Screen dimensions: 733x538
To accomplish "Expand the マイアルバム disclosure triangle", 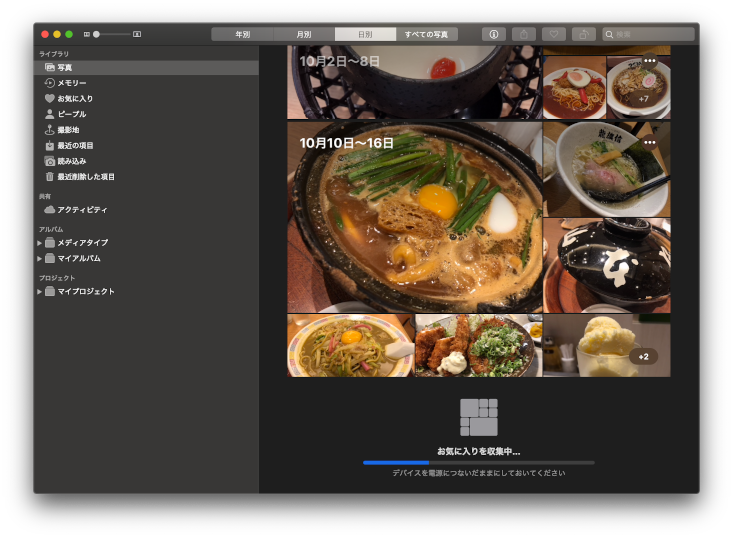I will (x=39, y=258).
